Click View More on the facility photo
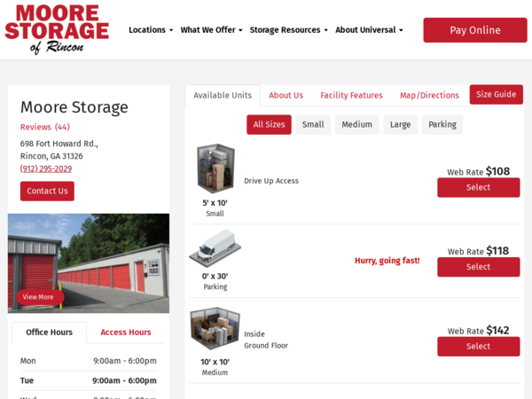 [x=38, y=297]
